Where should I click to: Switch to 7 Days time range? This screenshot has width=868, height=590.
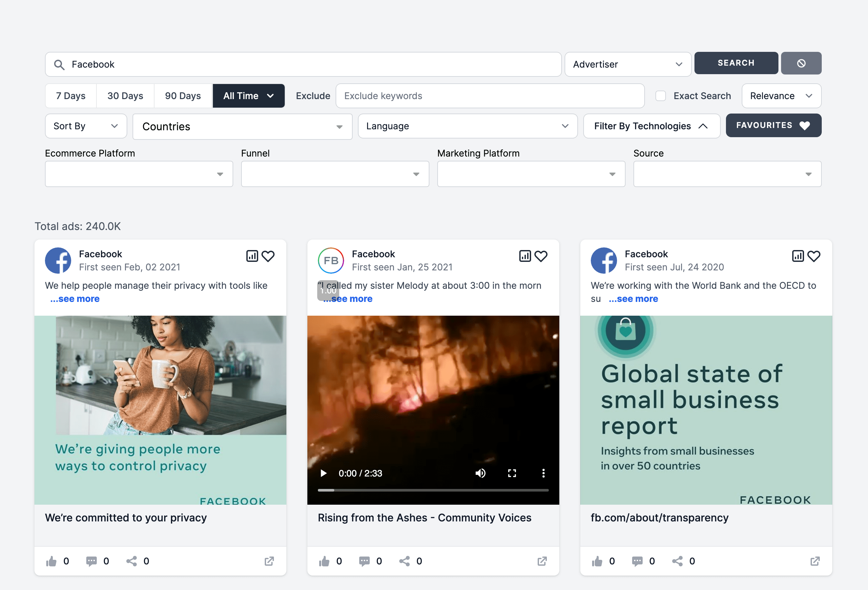[x=71, y=96]
